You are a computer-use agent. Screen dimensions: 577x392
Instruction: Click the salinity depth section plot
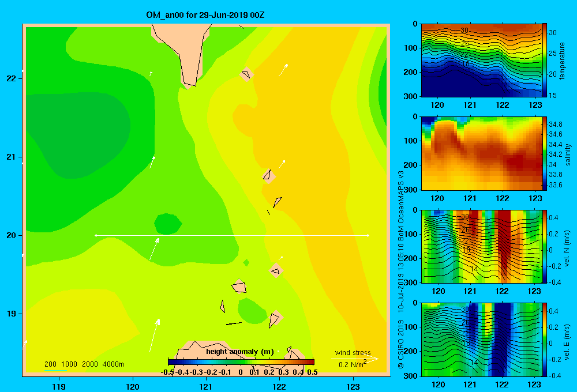tap(482, 153)
